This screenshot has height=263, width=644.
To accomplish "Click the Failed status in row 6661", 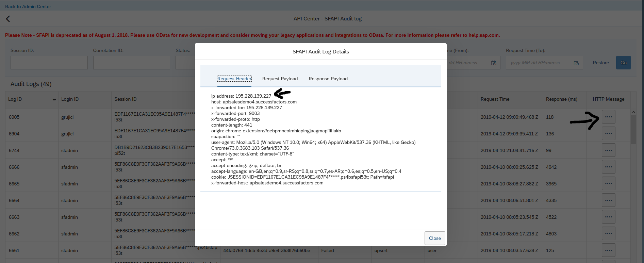I will [328, 250].
